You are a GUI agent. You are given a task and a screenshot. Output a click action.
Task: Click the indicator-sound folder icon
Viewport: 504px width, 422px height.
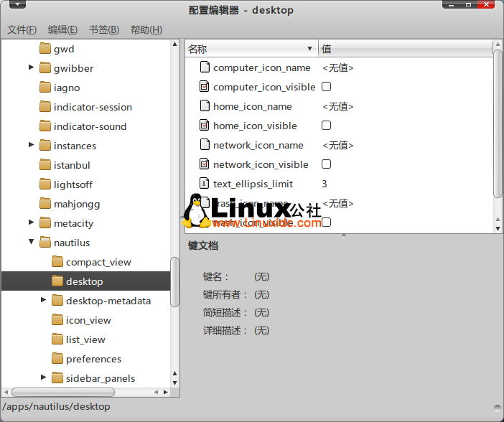pyautogui.click(x=45, y=126)
